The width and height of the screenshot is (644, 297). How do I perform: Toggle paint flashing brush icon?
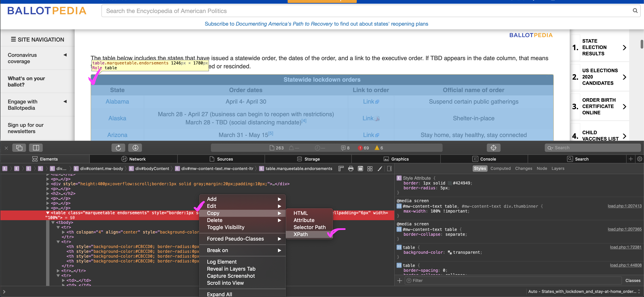pos(380,169)
